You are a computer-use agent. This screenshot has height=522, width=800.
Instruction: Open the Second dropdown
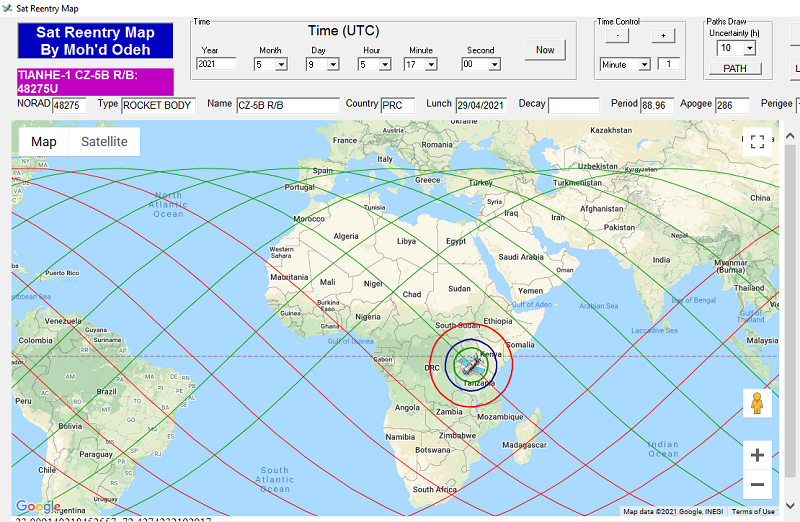point(494,65)
